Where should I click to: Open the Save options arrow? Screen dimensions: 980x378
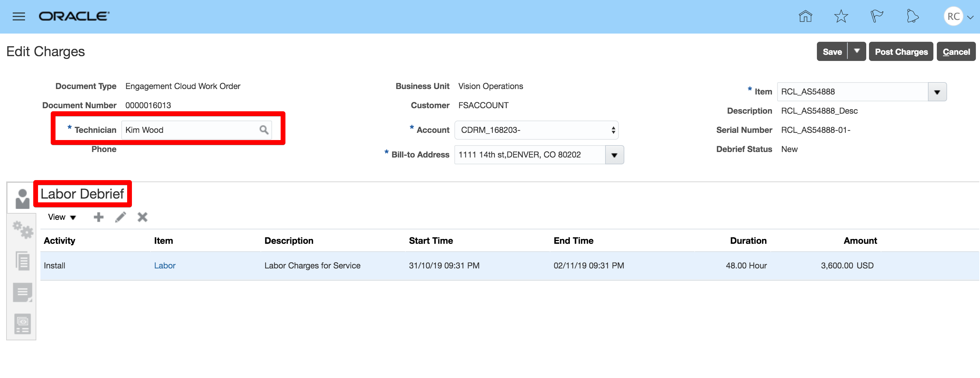[857, 51]
